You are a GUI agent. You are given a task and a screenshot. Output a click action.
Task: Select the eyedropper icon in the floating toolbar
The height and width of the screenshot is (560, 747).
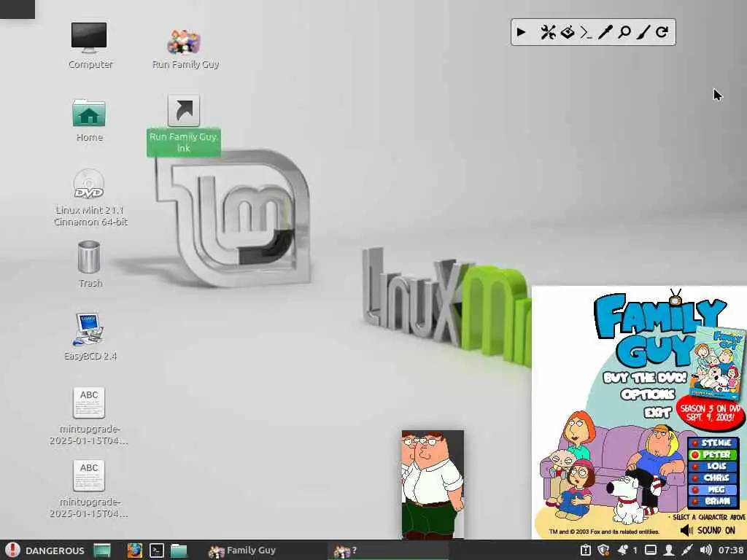[x=605, y=32]
